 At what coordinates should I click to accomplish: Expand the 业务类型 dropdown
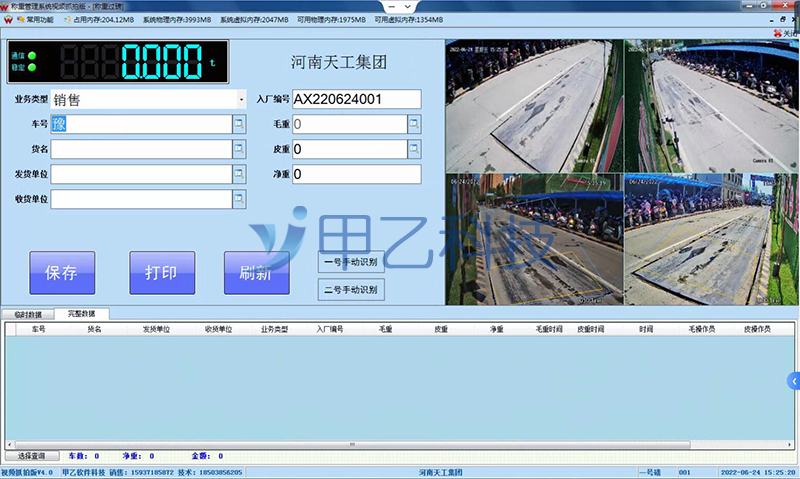[x=241, y=99]
